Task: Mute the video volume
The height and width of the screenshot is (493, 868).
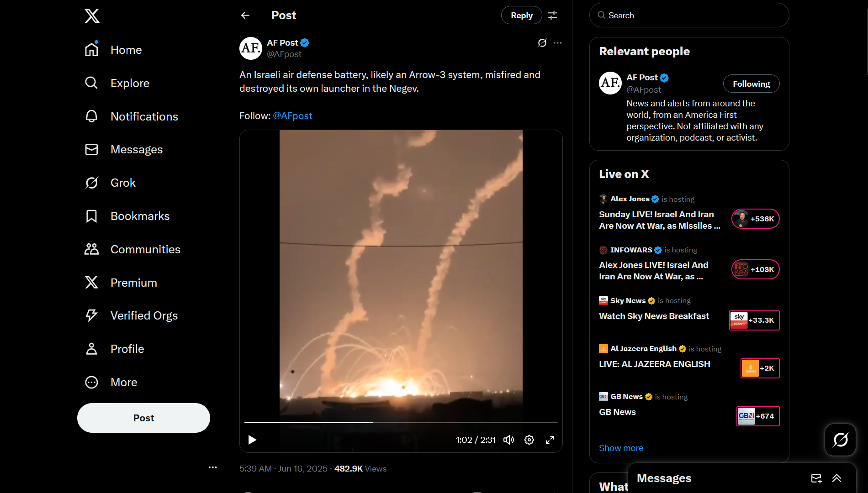Action: coord(508,440)
